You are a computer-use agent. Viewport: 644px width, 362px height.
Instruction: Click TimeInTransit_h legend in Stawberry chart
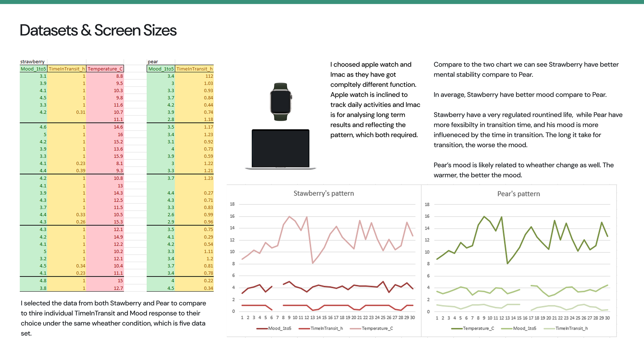coord(326,328)
